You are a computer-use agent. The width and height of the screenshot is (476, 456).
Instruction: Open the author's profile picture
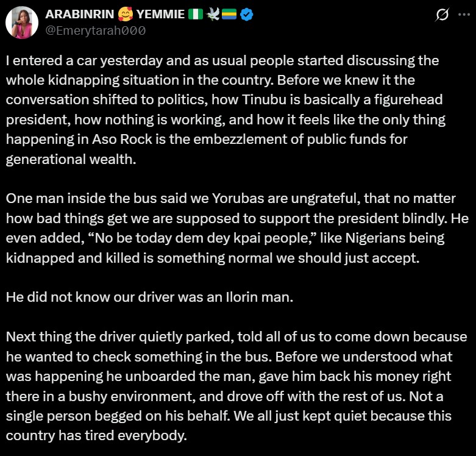23,23
